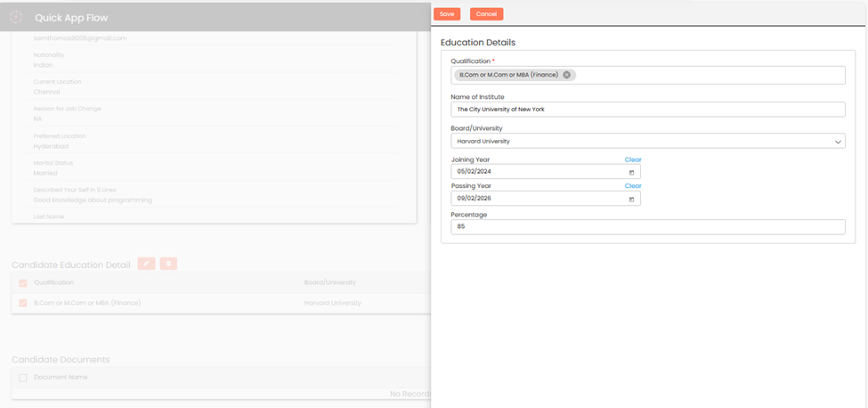Clear the Joining Year date

(632, 159)
